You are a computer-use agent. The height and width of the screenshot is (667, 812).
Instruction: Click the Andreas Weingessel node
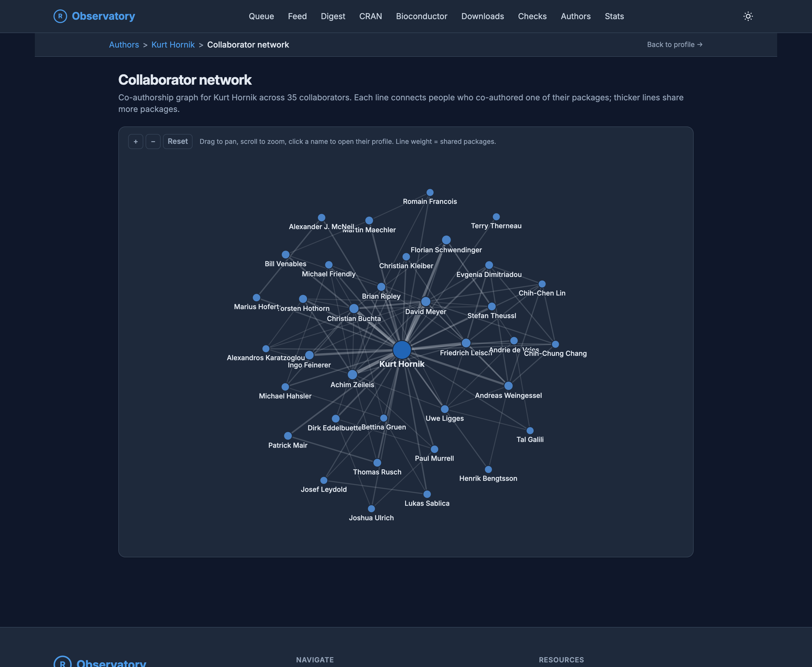tap(508, 386)
